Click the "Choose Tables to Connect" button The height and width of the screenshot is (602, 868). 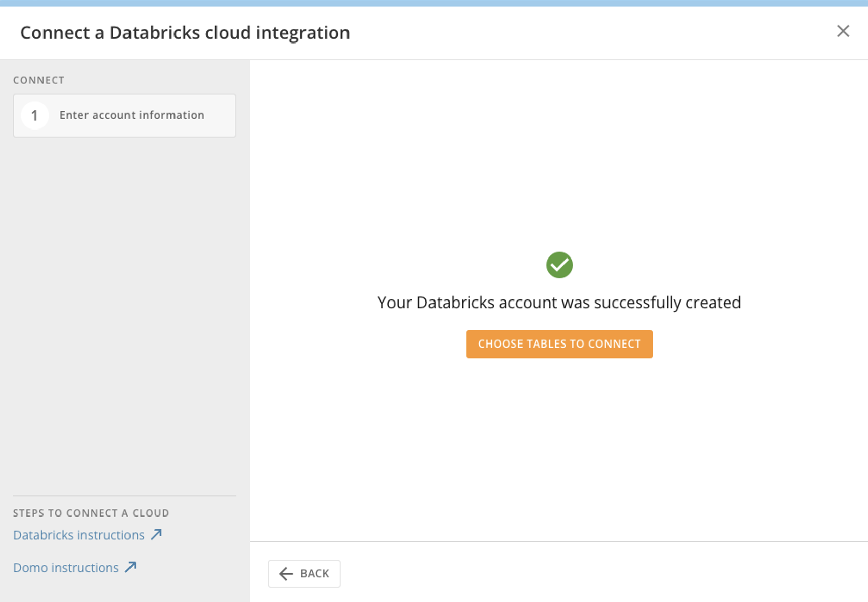[x=559, y=344]
